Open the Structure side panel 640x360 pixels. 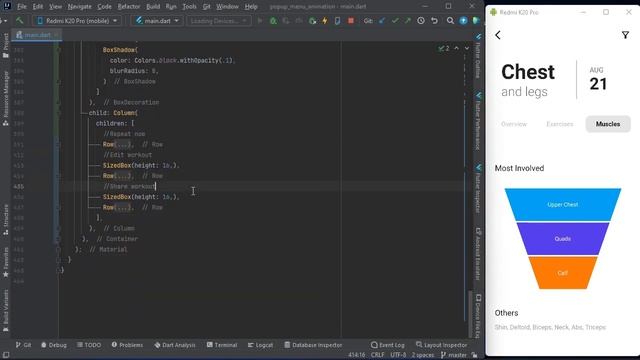click(x=6, y=219)
